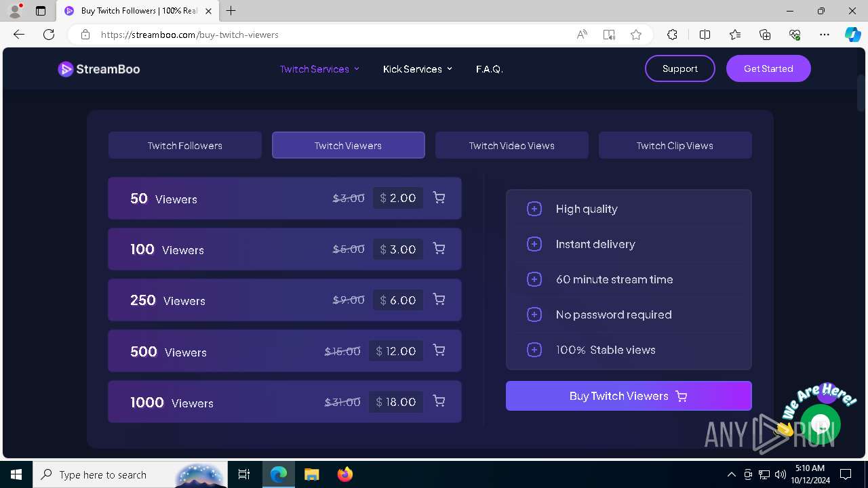Add 100 Viewers package to cart
The height and width of the screenshot is (488, 868).
(439, 249)
